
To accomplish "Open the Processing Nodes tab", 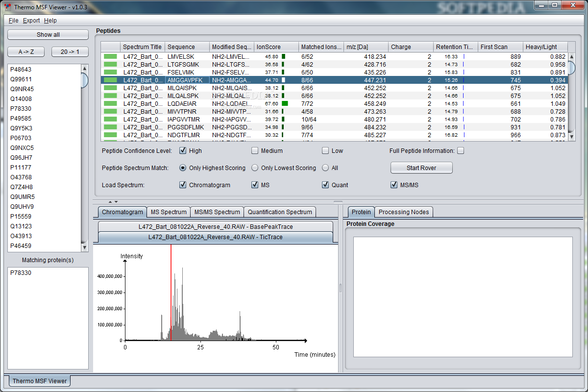I will point(404,212).
